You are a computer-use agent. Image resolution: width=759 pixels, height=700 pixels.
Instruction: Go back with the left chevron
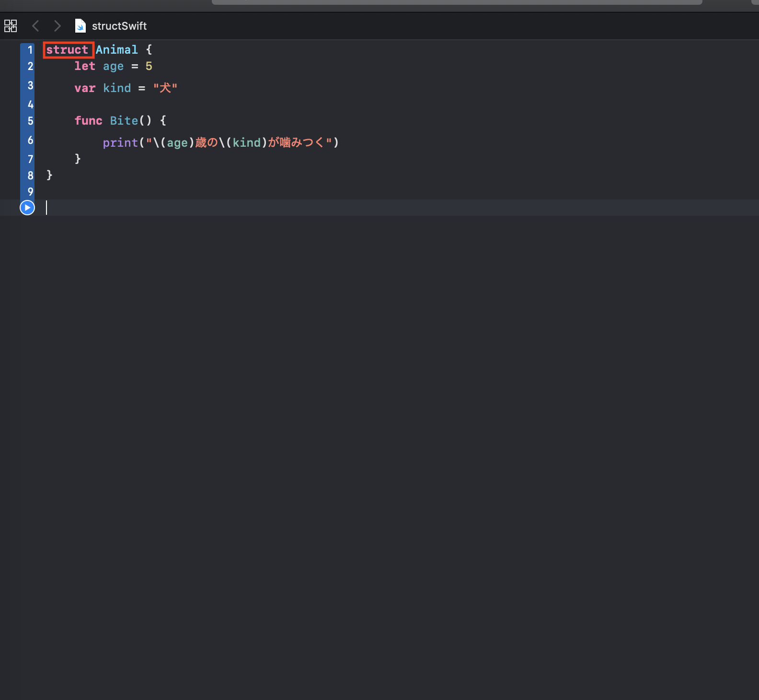coord(35,26)
